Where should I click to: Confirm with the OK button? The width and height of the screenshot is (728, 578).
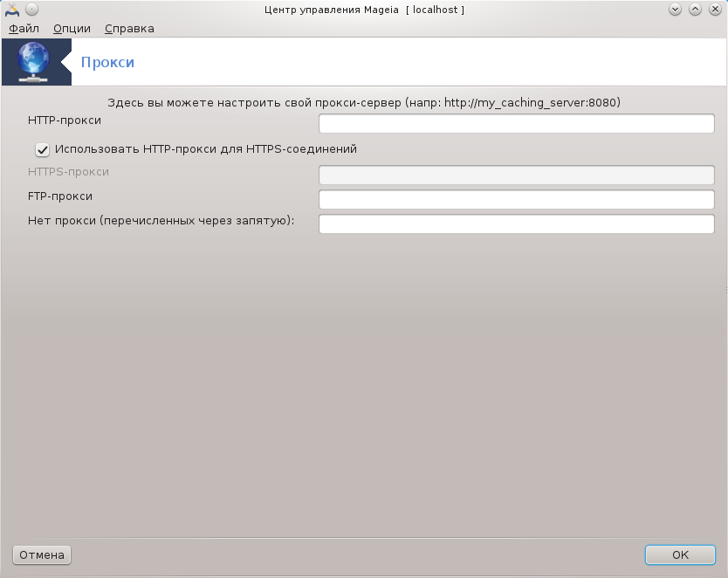[x=680, y=554]
